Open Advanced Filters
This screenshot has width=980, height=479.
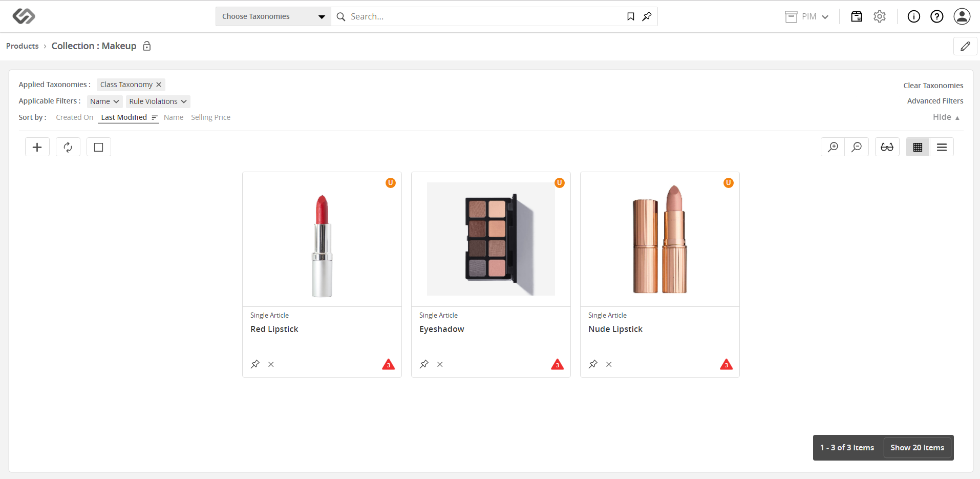point(935,101)
